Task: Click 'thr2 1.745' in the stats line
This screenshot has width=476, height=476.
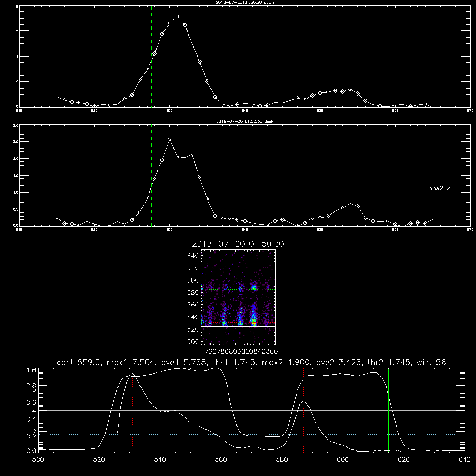Action: [x=389, y=362]
